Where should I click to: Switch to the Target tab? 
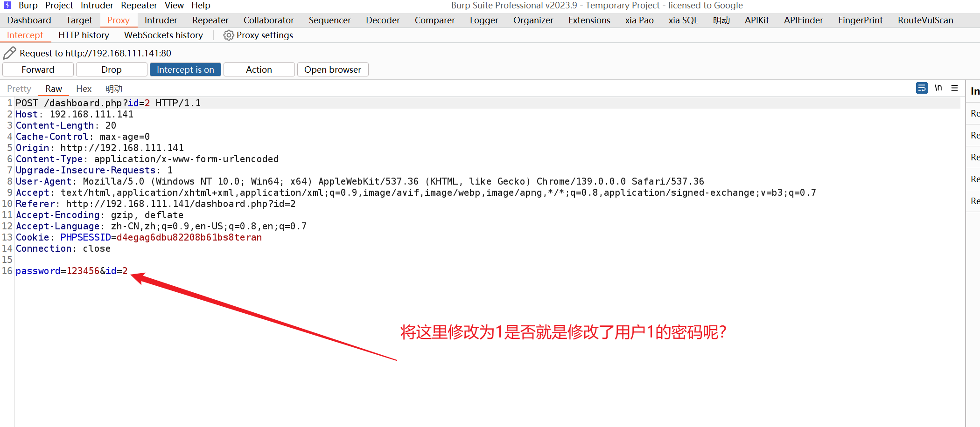[79, 21]
